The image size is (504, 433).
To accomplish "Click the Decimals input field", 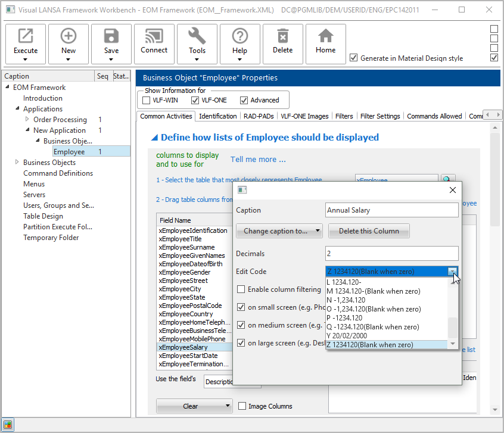I will [392, 253].
